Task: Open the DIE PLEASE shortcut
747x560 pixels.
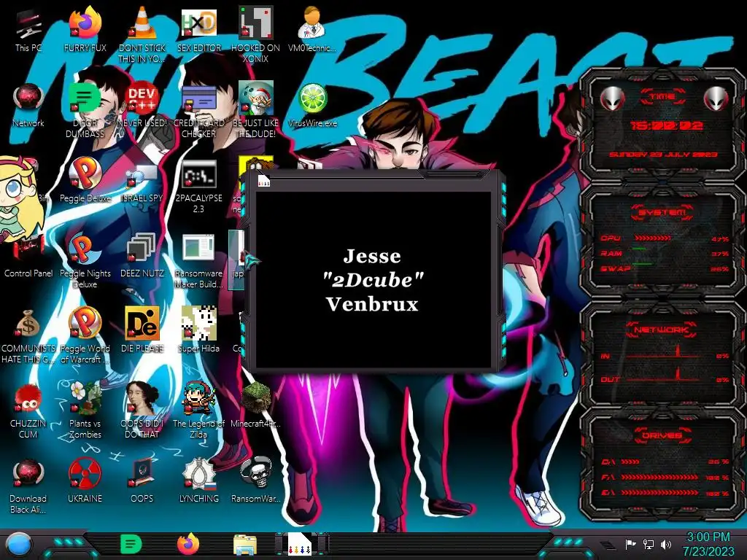Action: click(x=142, y=330)
